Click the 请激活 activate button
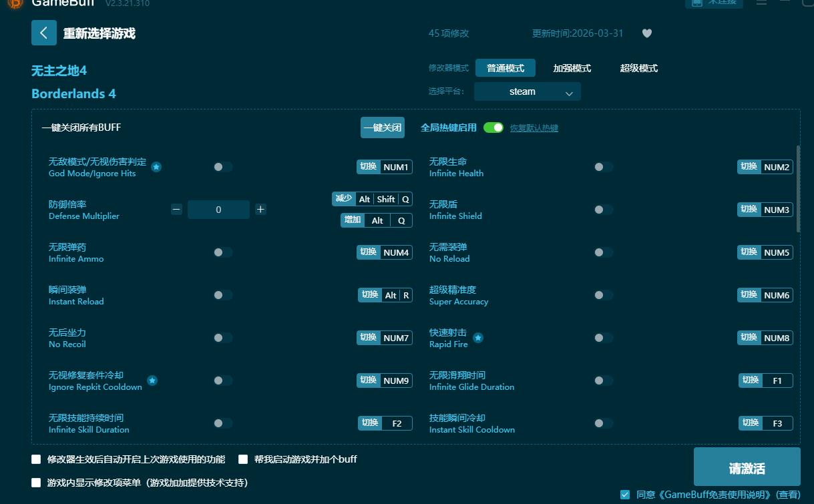 [747, 467]
